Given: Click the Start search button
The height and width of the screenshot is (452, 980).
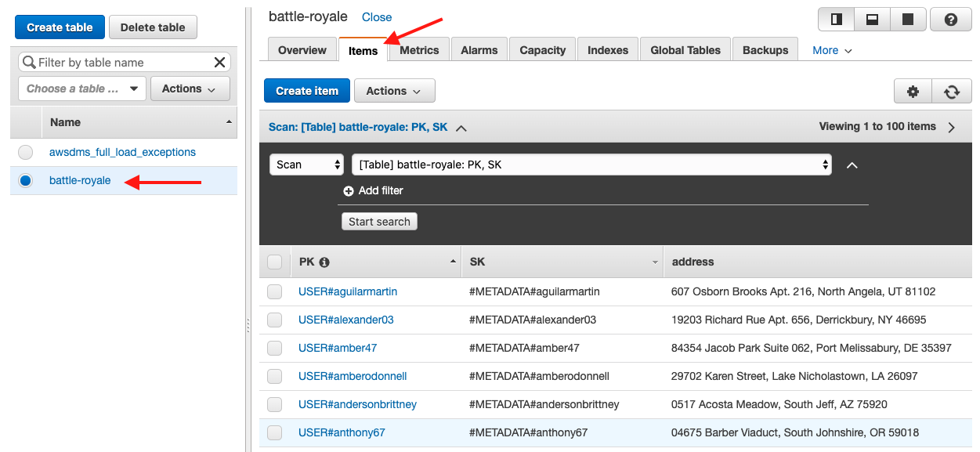Looking at the screenshot, I should pos(379,222).
